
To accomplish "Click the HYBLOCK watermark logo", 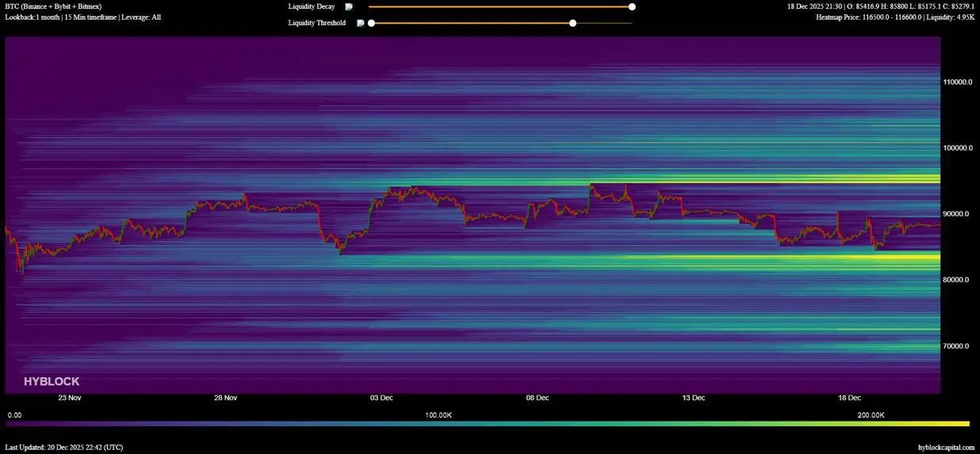I will (52, 381).
